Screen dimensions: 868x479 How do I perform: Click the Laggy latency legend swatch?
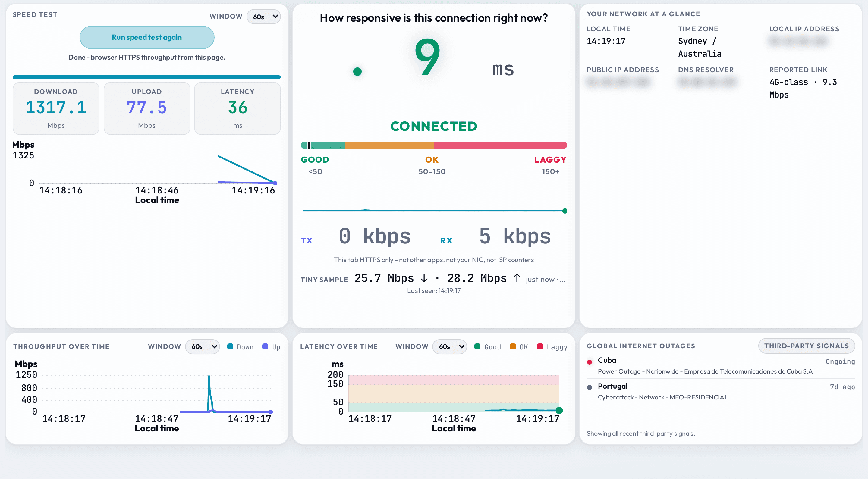tap(540, 347)
